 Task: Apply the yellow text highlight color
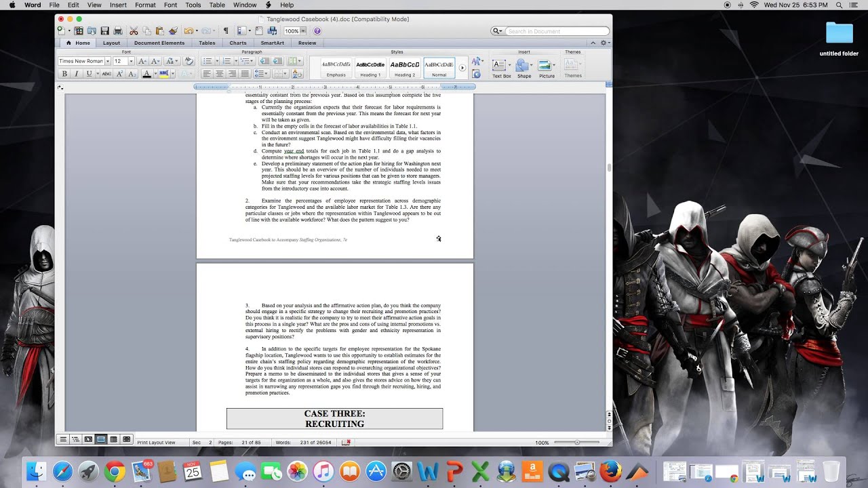pos(163,73)
